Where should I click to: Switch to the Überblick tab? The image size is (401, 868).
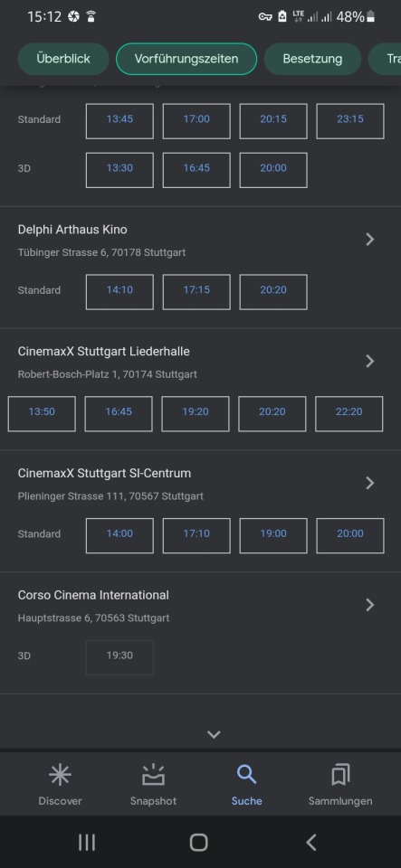coord(63,59)
